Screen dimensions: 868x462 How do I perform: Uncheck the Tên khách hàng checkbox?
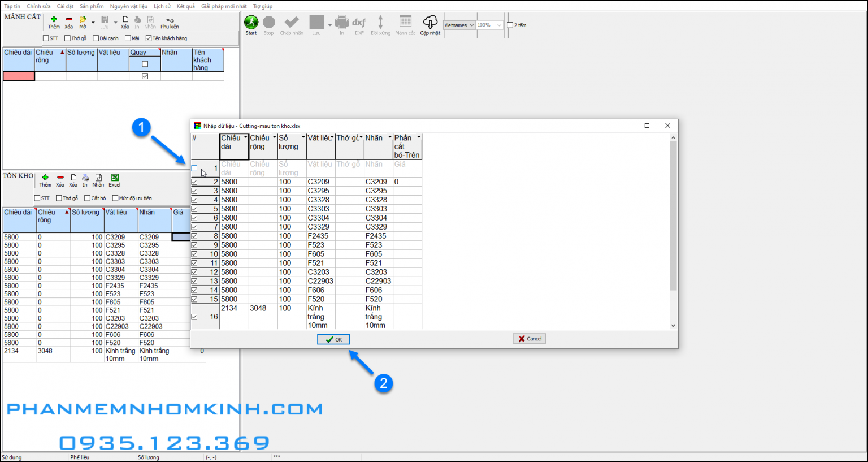coord(149,38)
